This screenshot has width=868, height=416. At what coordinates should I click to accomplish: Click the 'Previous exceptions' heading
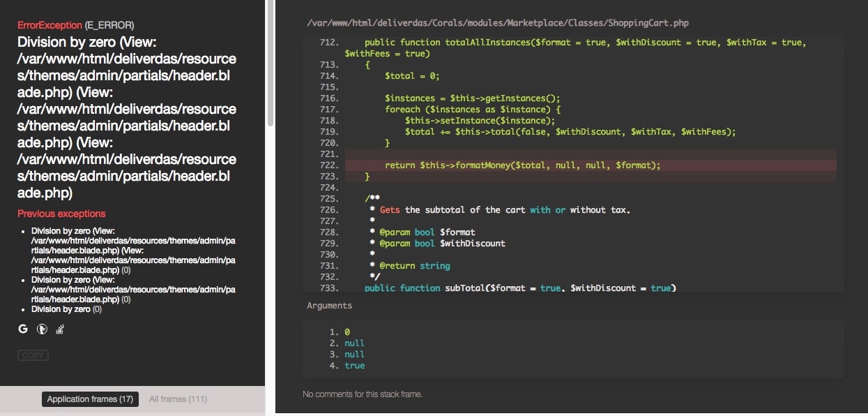coord(61,214)
